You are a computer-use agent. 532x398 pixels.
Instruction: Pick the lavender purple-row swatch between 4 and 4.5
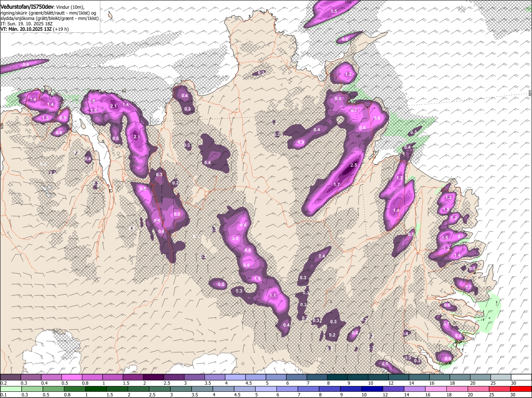point(236,377)
